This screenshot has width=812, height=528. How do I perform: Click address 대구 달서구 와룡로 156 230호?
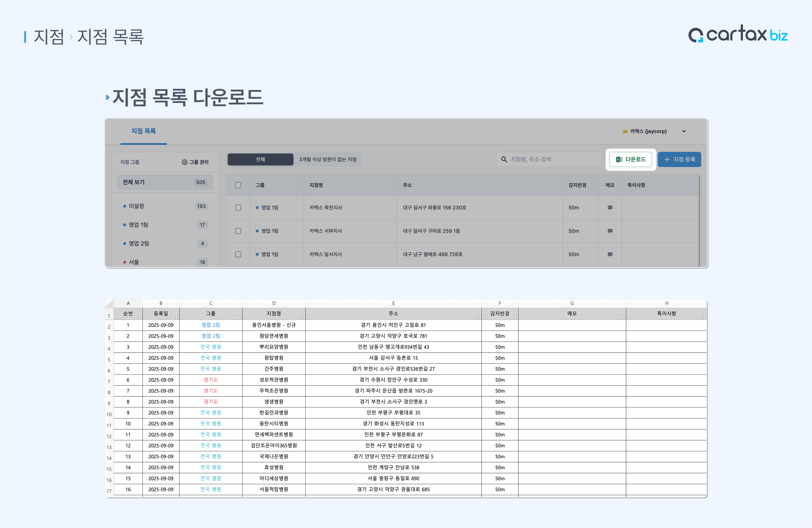[434, 207]
